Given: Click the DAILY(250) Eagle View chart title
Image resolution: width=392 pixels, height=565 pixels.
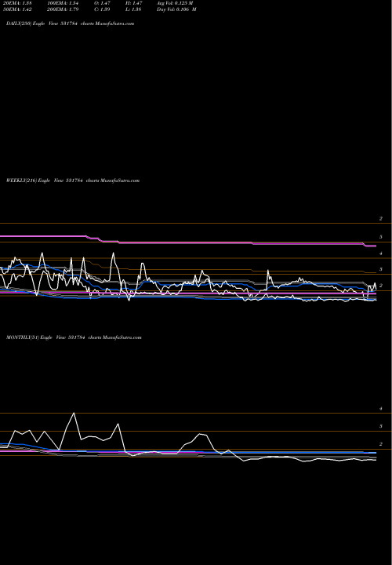Looking at the screenshot, I should 71,24.
